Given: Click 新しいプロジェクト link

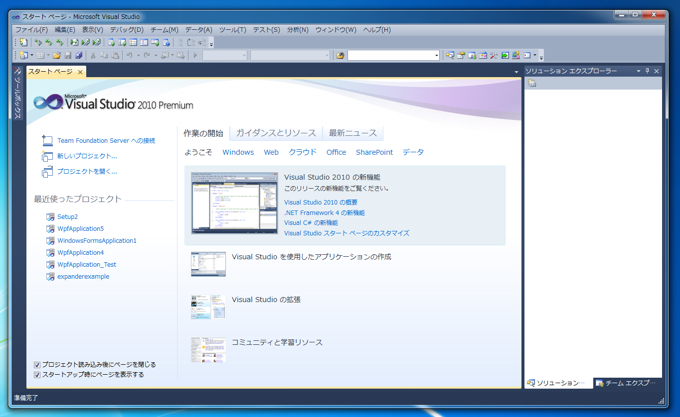Looking at the screenshot, I should tap(87, 156).
